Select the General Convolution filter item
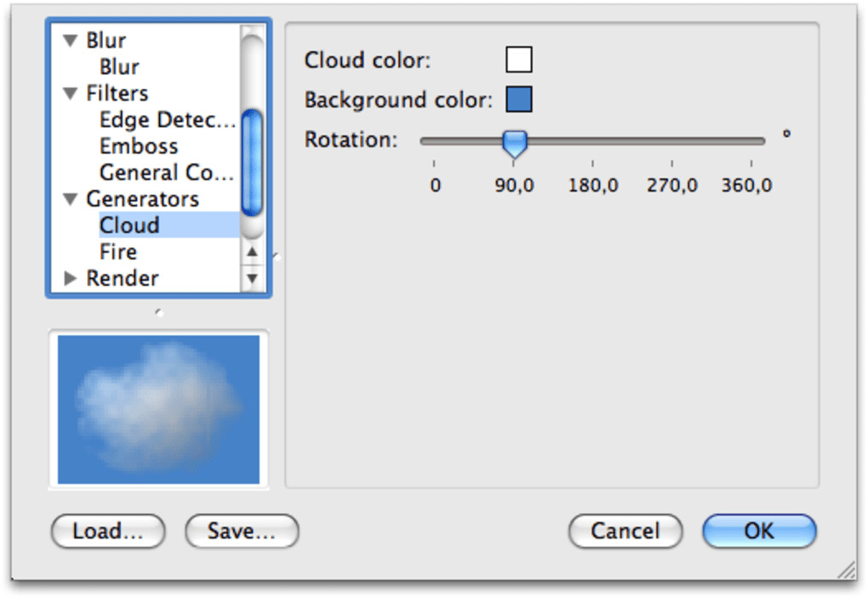 pyautogui.click(x=166, y=173)
